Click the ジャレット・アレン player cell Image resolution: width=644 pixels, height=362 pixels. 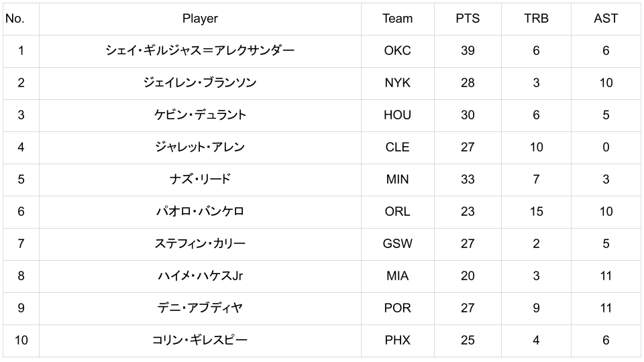click(x=200, y=147)
